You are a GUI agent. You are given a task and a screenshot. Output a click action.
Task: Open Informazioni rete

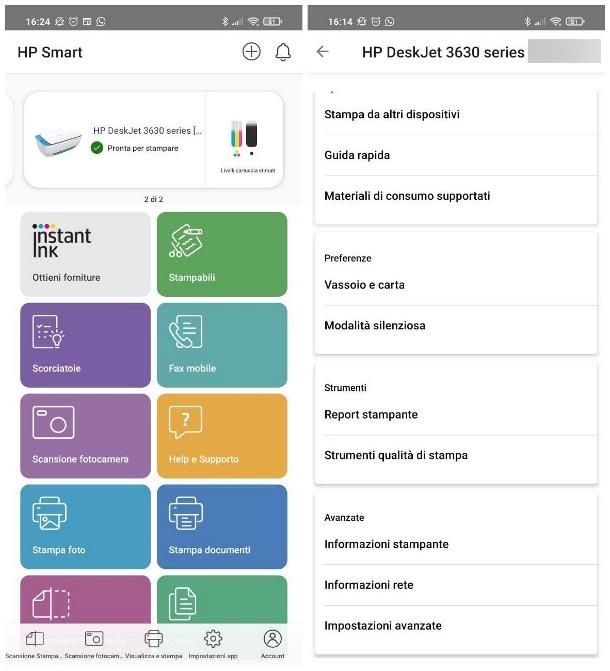point(456,585)
